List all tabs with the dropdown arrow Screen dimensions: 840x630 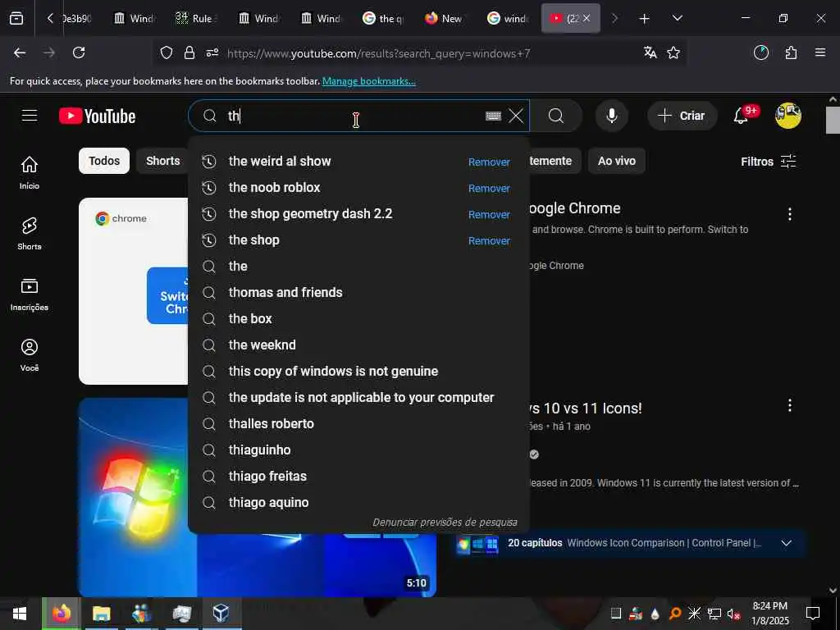tap(677, 19)
